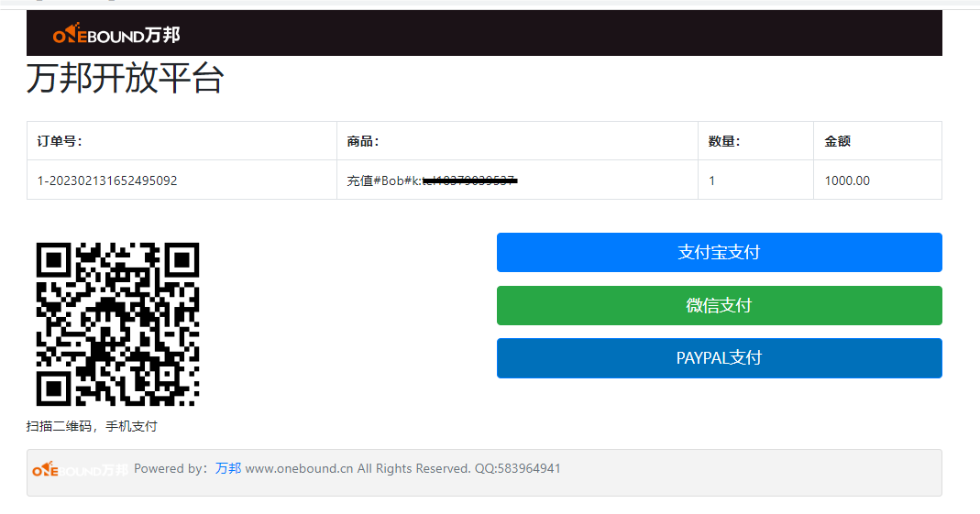Click the 万邦开放平台 page heading
980x514 pixels.
point(125,80)
